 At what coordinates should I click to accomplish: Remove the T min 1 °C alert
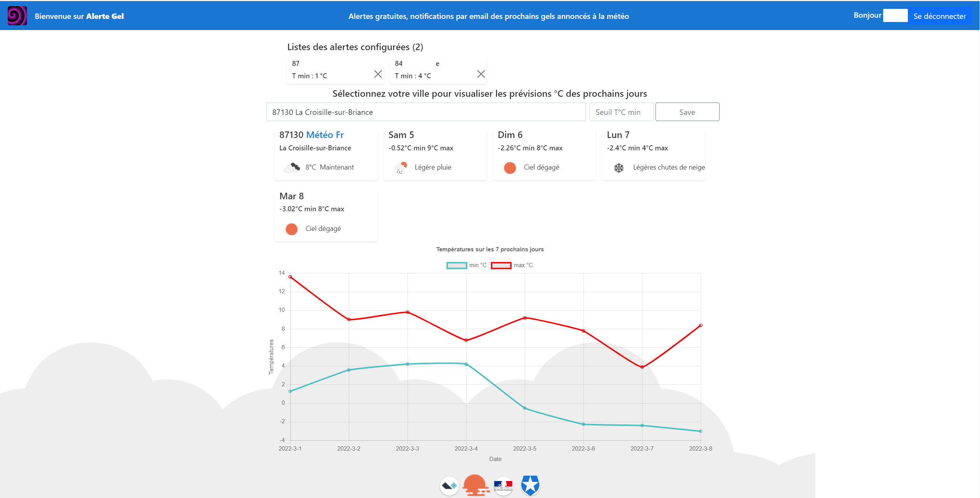378,74
